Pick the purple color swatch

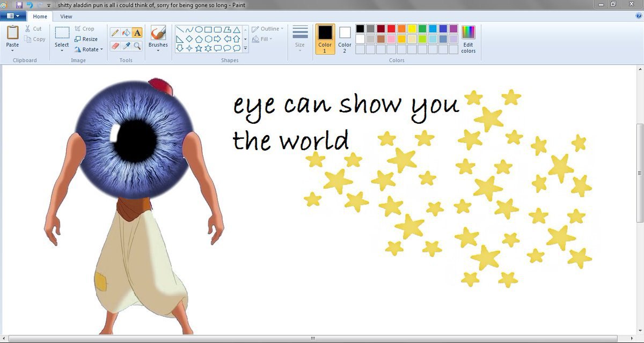pyautogui.click(x=453, y=29)
